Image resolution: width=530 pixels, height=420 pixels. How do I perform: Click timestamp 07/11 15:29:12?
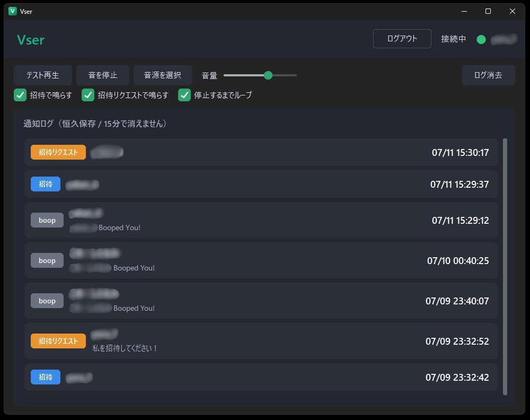pos(460,221)
